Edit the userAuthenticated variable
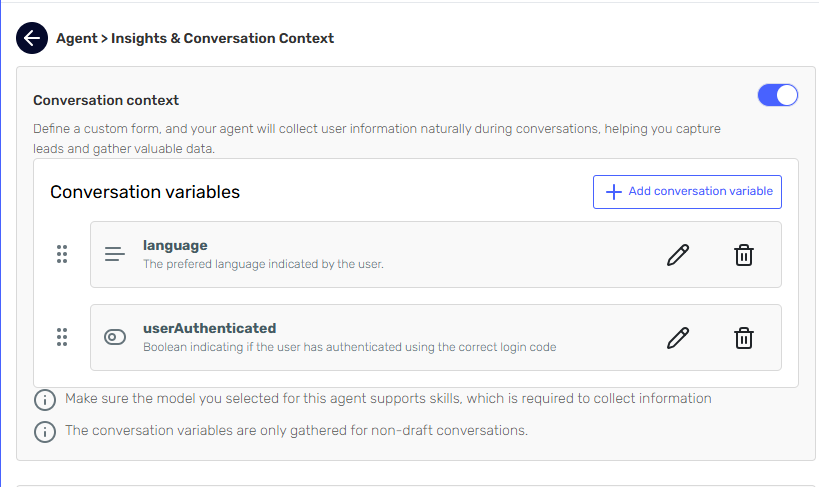The height and width of the screenshot is (487, 819). [x=678, y=338]
